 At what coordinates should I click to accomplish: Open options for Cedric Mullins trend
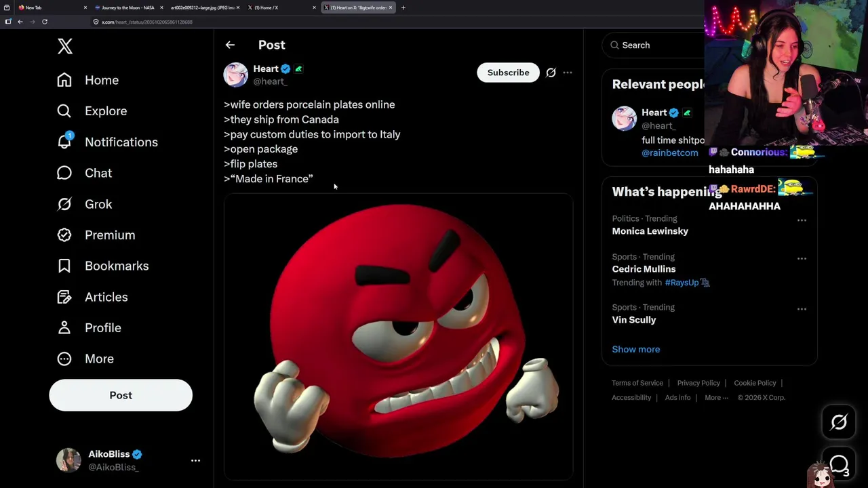click(x=802, y=258)
